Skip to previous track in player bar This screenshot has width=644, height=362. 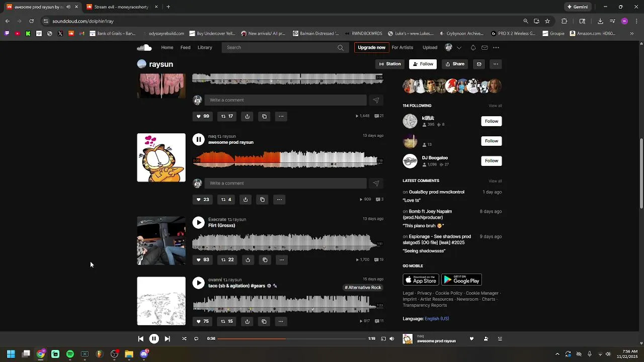(141, 339)
